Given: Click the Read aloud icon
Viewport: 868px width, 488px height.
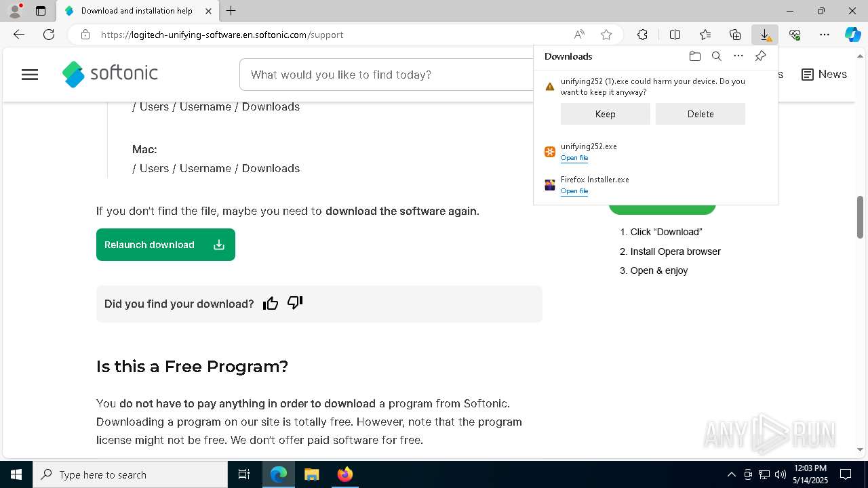Looking at the screenshot, I should point(579,35).
